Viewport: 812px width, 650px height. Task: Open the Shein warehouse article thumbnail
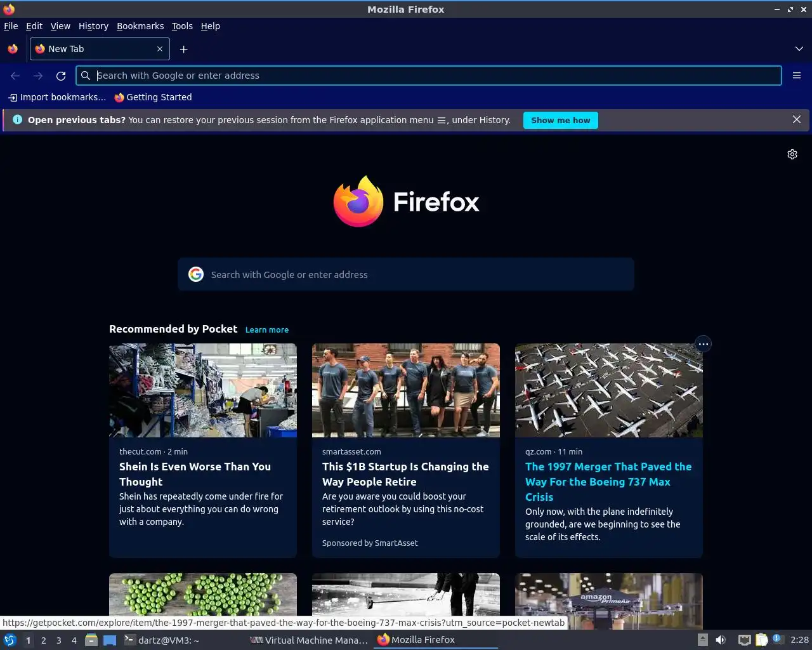[203, 390]
